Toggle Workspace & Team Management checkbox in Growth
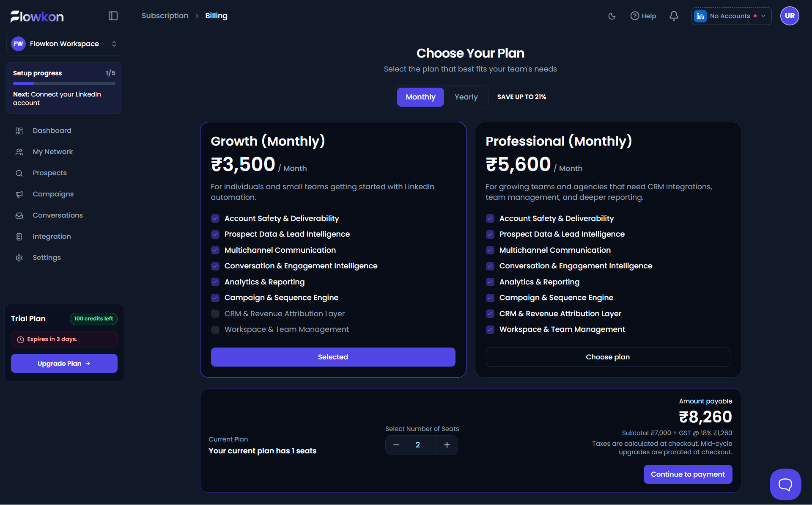Screen dimensions: 812x505 (215, 330)
